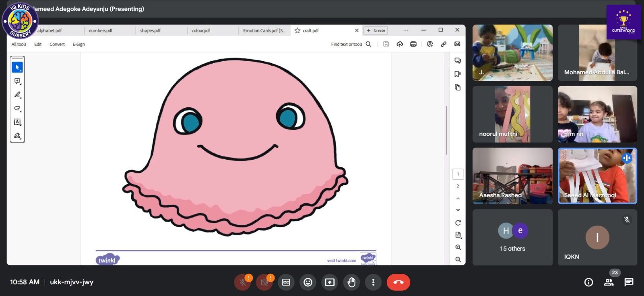The image size is (644, 296).
Task: Show the participants list
Action: [x=609, y=282]
